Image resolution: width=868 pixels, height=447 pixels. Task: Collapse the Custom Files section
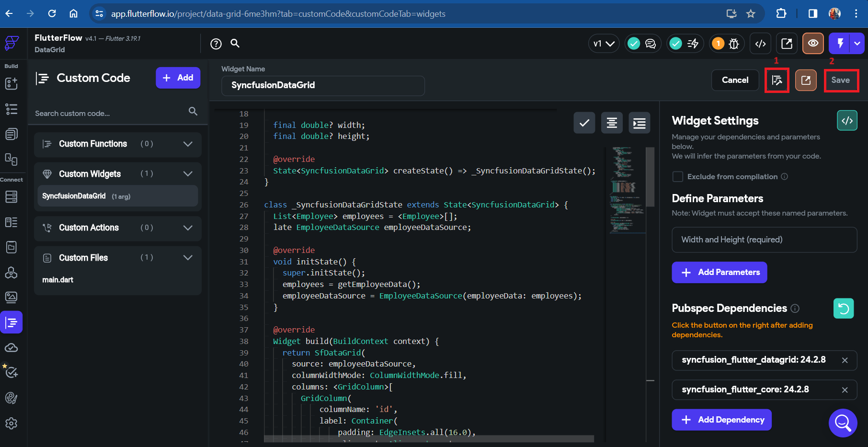click(x=117, y=258)
